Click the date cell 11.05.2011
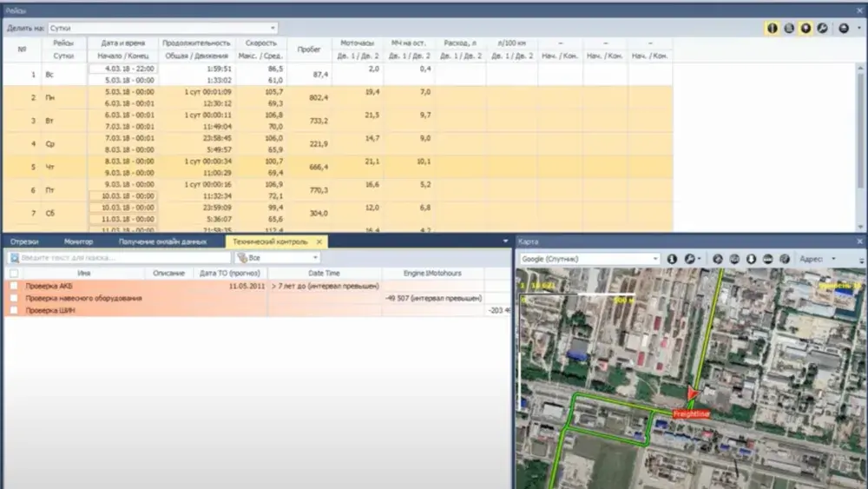The width and height of the screenshot is (868, 489). pyautogui.click(x=247, y=286)
